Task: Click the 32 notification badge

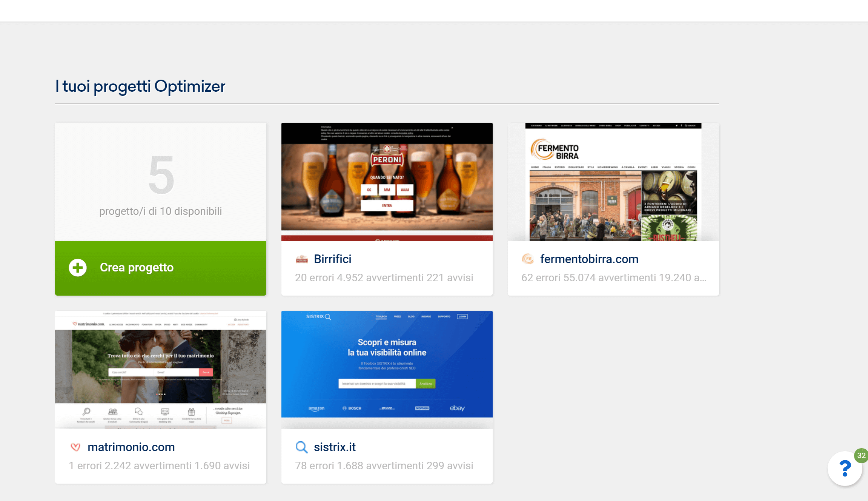Action: 861,455
